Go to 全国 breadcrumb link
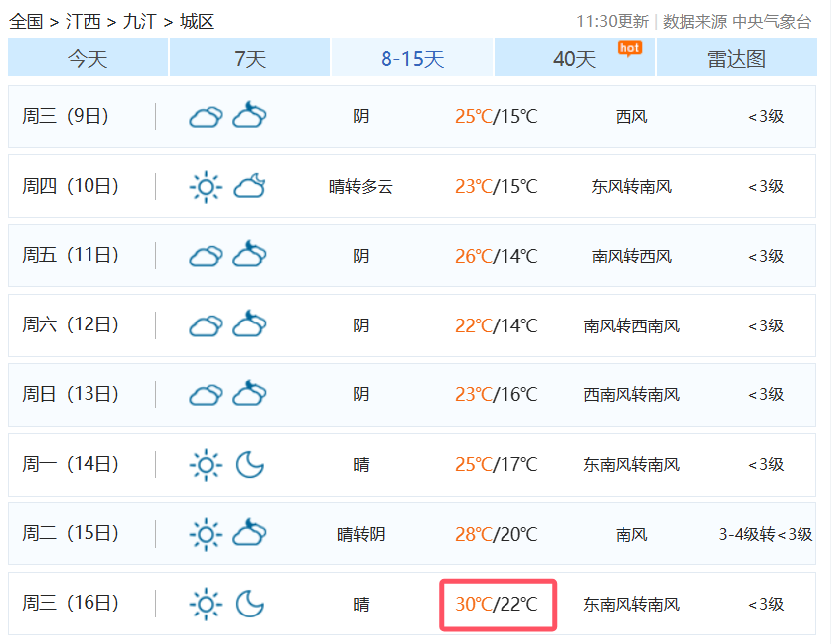This screenshot has height=644, width=831. 26,22
